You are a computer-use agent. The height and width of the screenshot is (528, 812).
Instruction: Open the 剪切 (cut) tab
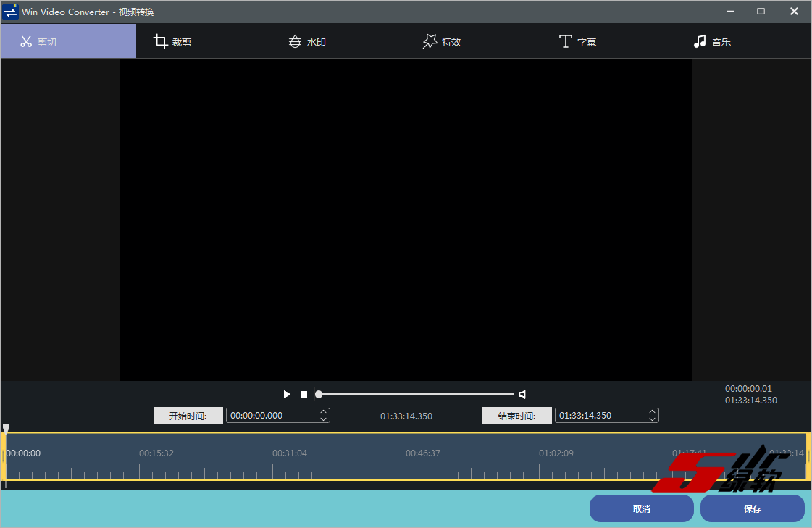point(68,41)
